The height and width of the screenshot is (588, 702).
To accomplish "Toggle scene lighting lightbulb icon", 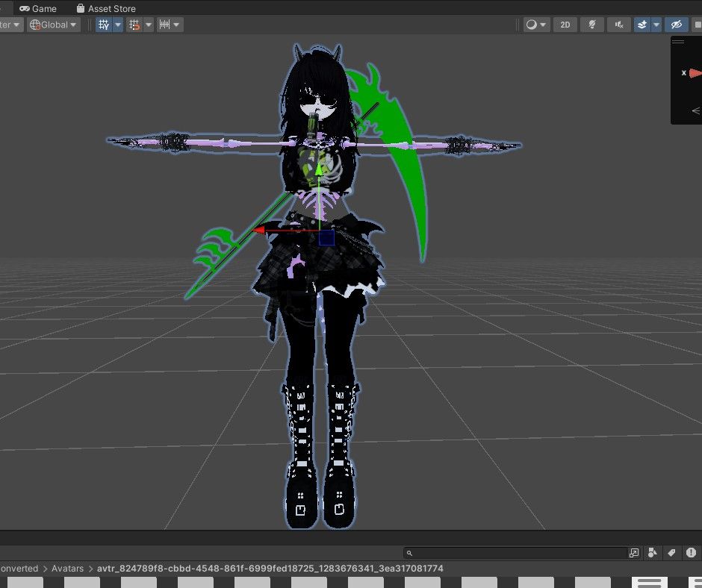I will (592, 25).
